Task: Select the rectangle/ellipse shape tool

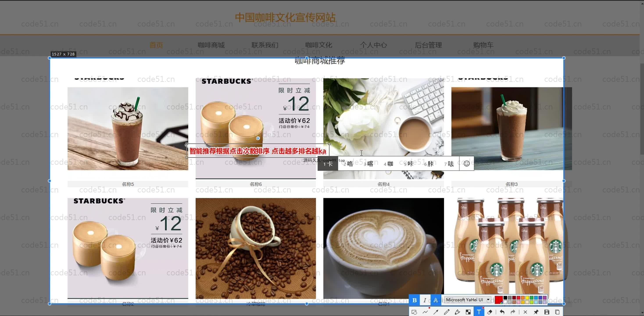Action: 414,312
